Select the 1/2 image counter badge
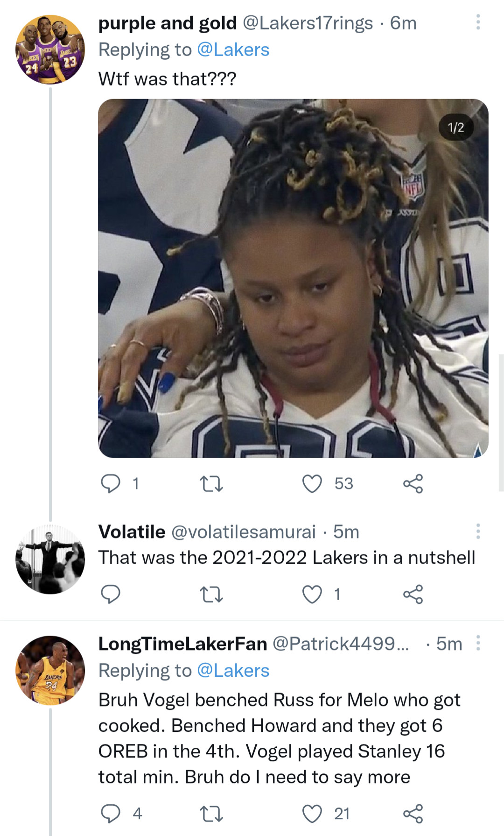 point(455,127)
